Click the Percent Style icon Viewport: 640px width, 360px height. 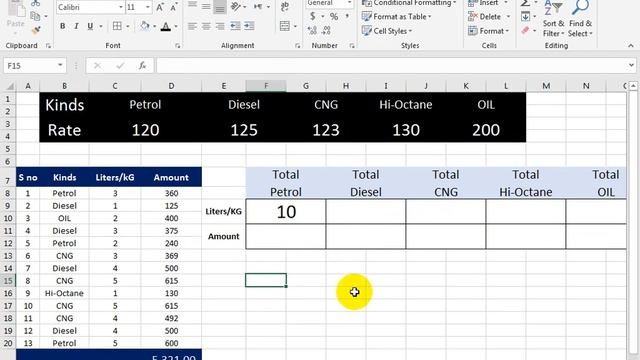(x=334, y=17)
